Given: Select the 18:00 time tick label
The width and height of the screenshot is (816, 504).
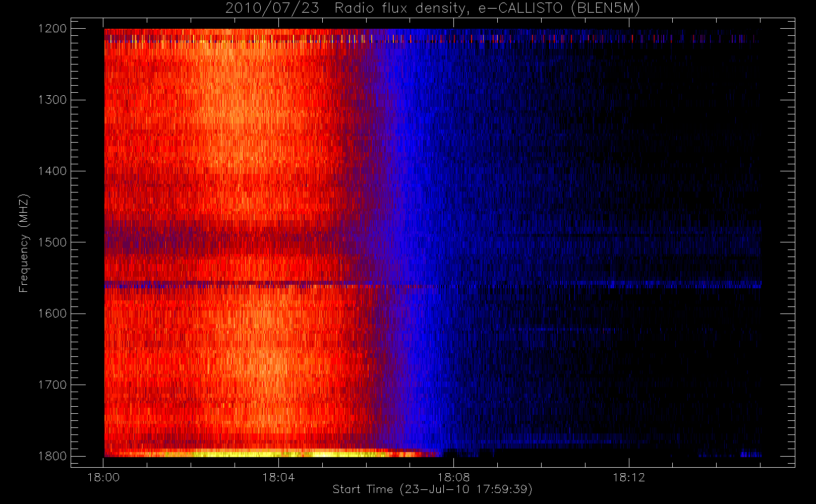Looking at the screenshot, I should pos(103,477).
